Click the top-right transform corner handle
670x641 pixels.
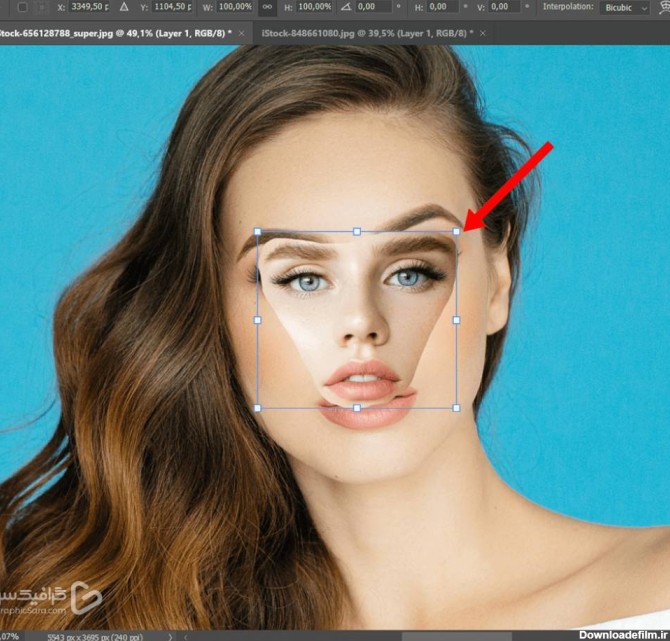click(x=456, y=231)
